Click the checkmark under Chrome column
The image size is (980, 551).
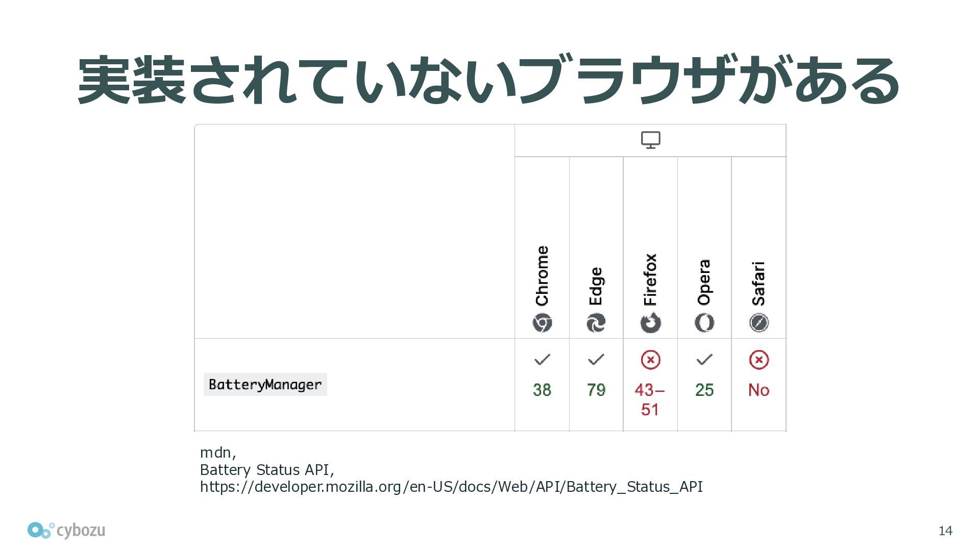tap(542, 360)
